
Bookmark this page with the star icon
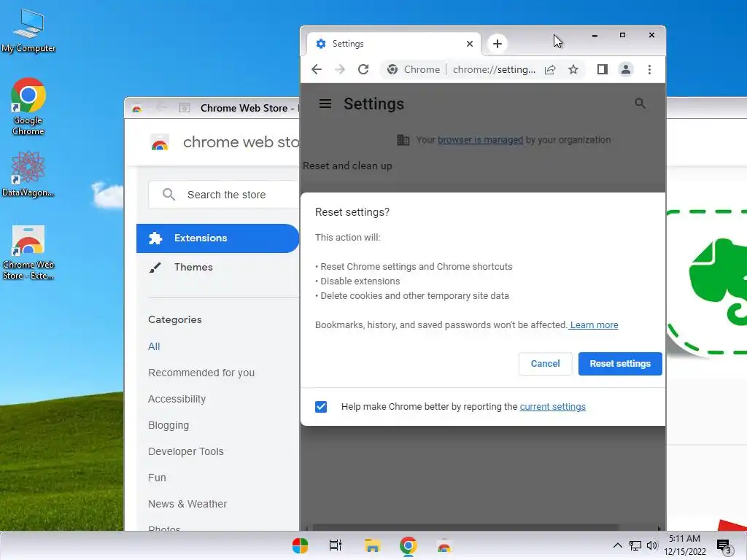tap(573, 69)
